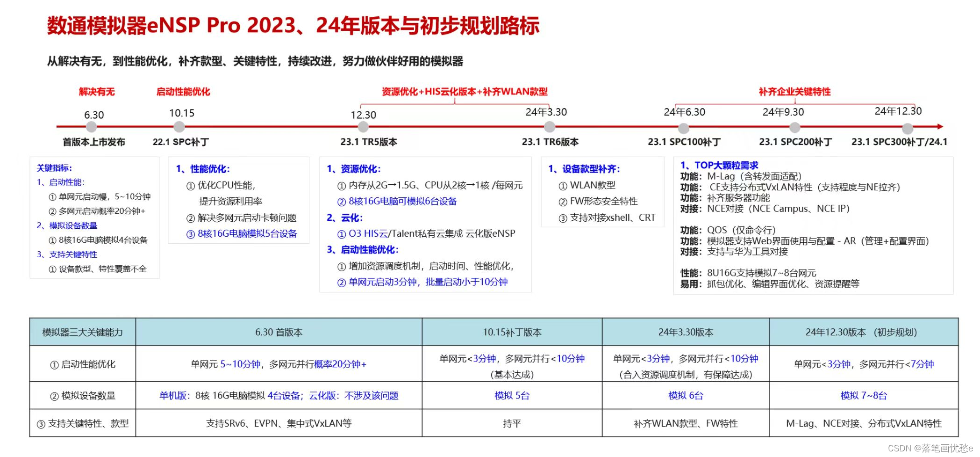The width and height of the screenshot is (980, 457).
Task: Click the 24年3.30 timeline milestone dot
Action: point(550,127)
